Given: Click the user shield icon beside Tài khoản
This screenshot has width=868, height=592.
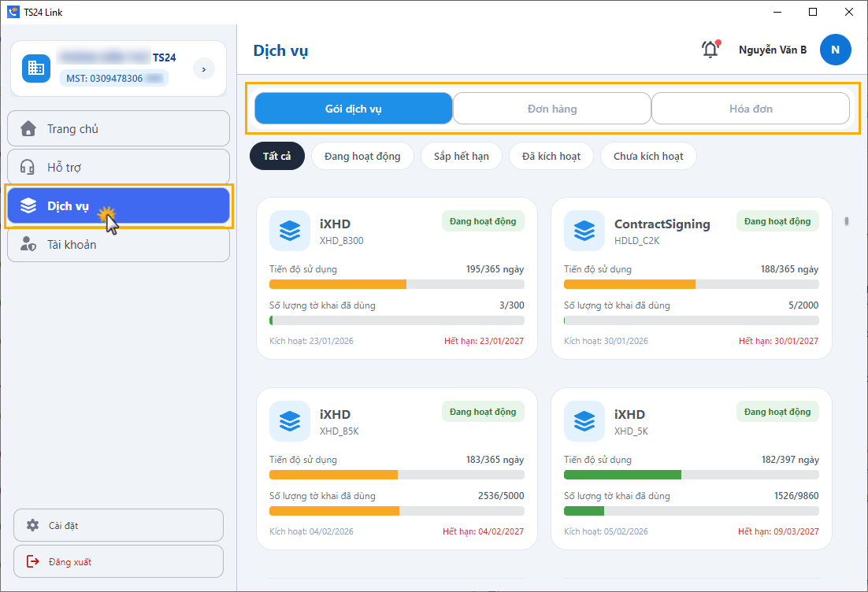Looking at the screenshot, I should click(x=28, y=244).
